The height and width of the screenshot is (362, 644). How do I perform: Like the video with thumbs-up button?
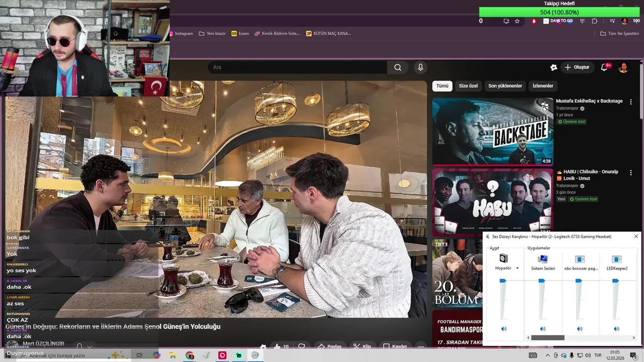(281, 346)
